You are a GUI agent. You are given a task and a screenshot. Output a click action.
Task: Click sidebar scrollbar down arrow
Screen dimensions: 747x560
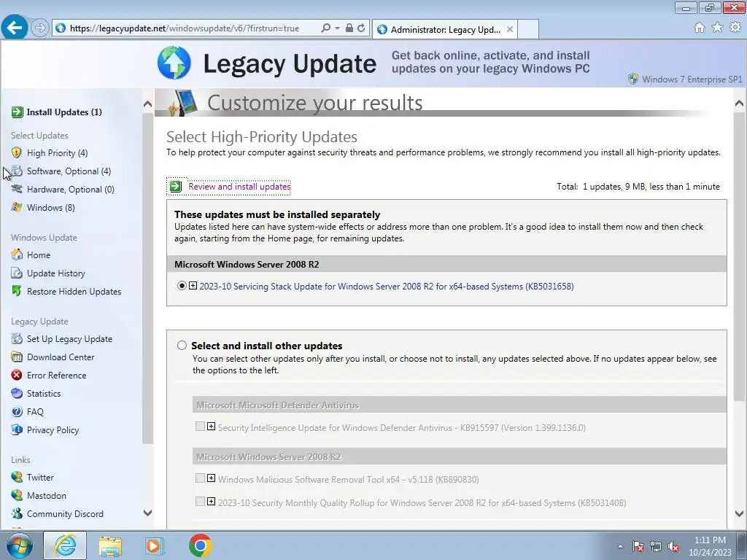pos(147,513)
